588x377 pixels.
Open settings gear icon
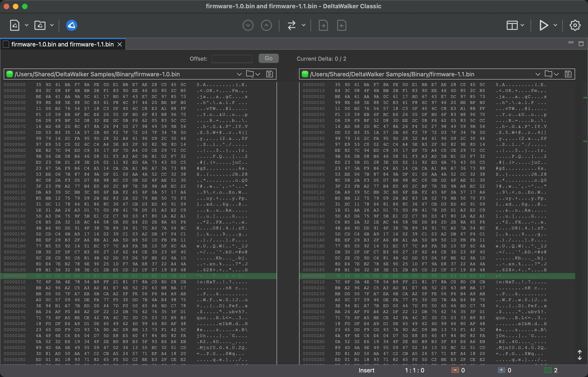[x=575, y=25]
